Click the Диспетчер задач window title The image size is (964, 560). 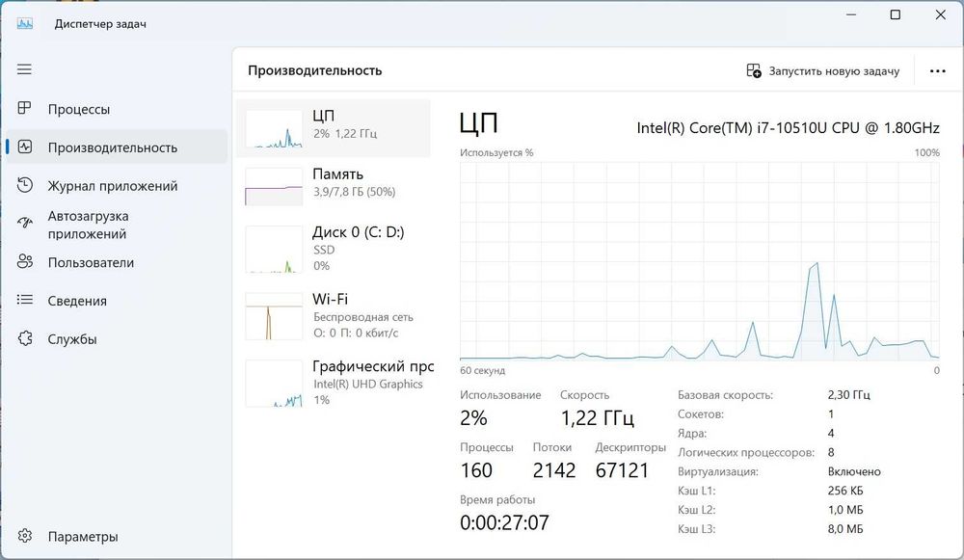[100, 24]
